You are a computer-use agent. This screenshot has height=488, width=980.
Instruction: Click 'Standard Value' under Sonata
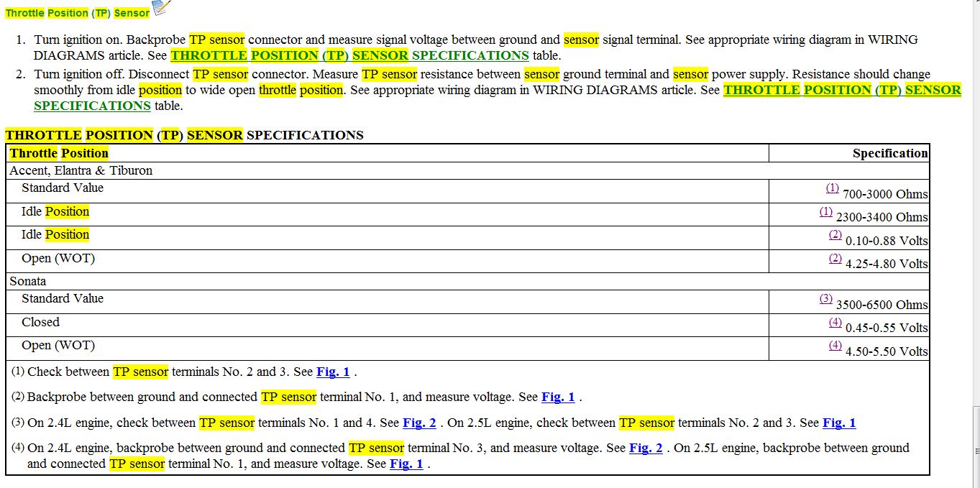63,298
